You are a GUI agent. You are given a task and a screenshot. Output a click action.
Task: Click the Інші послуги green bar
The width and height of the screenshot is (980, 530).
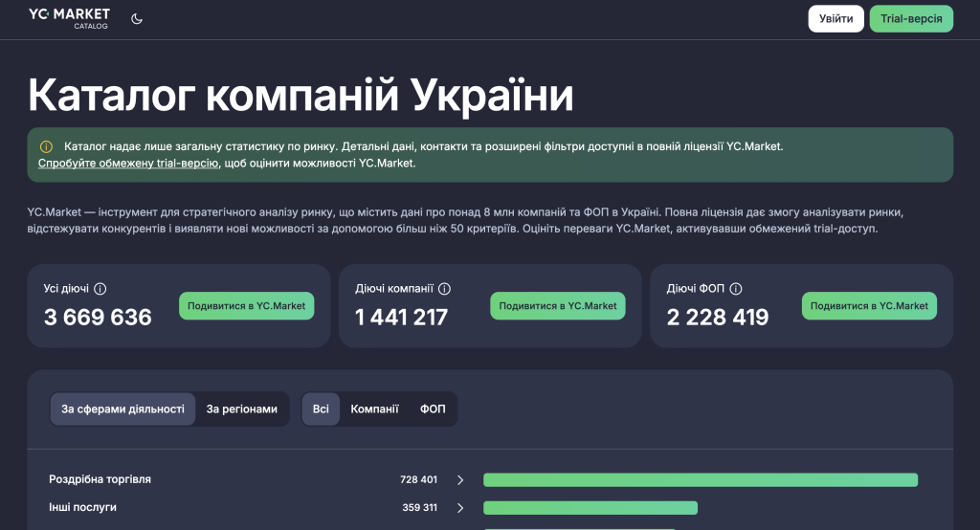[590, 508]
